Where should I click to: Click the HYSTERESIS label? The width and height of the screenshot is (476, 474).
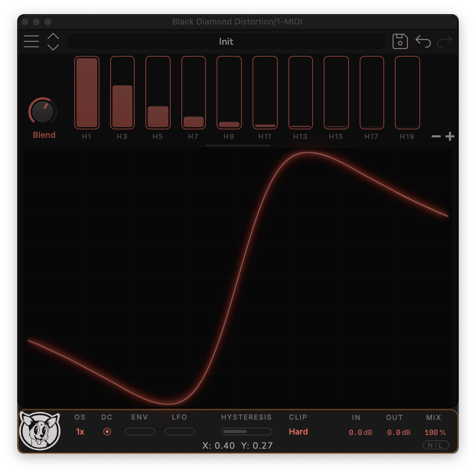click(246, 417)
